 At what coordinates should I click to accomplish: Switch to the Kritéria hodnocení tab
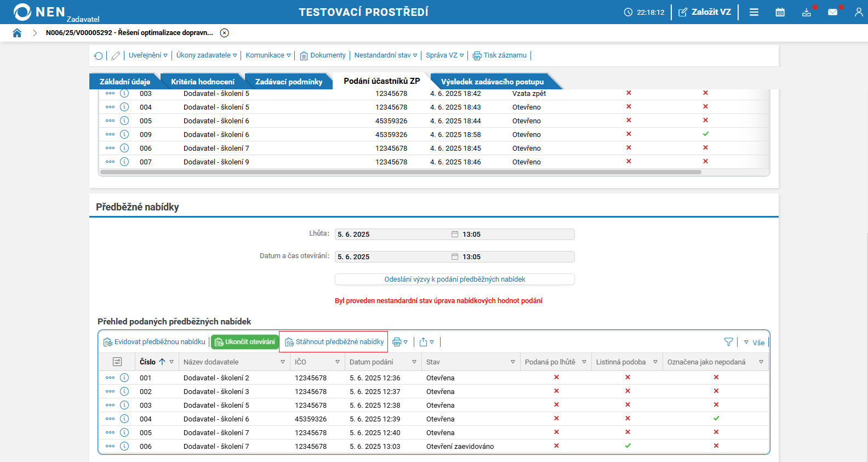203,82
